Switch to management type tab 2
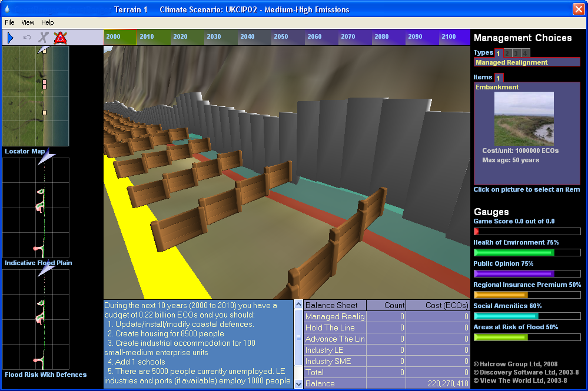This screenshot has height=391, width=588. tap(507, 53)
